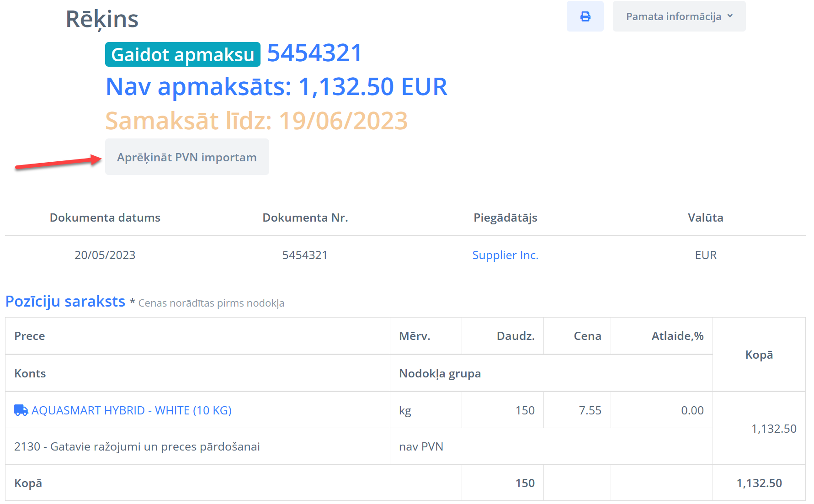Click the Nav apmaksāts amount text
Viewport: 814px width, 504px height.
276,87
